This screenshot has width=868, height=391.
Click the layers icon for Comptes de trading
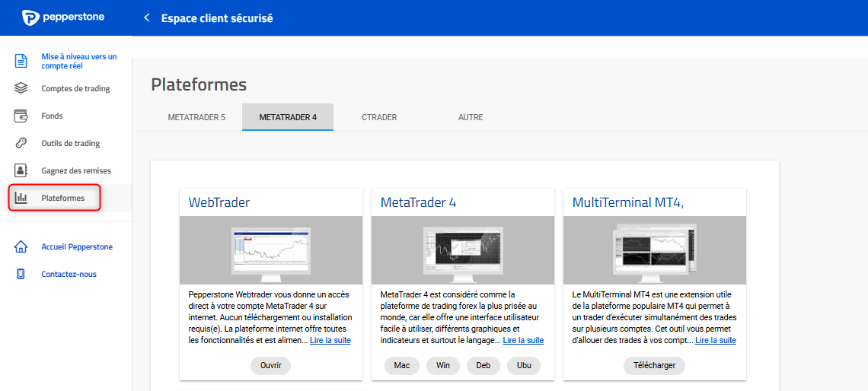coord(21,88)
